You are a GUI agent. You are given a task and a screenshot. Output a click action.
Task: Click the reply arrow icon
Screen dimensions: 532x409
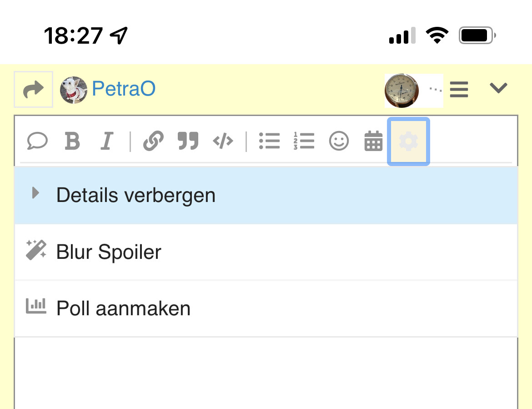[x=33, y=89]
